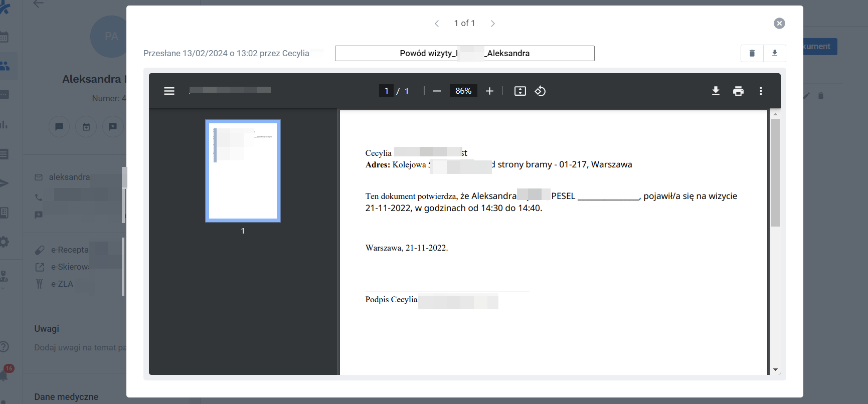Screen dimensions: 868x404
Task: Click the send paper-plane icon in sidebar
Action: tap(4, 183)
